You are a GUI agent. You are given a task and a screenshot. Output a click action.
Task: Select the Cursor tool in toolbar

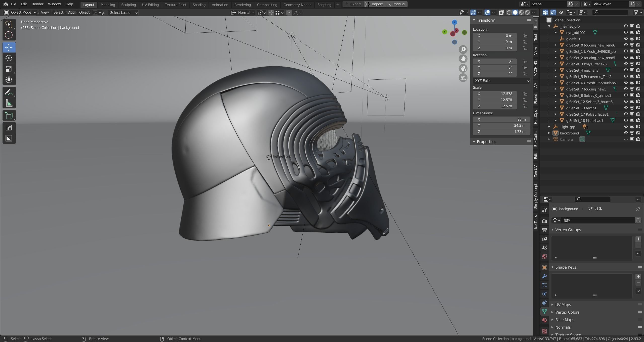tap(9, 35)
